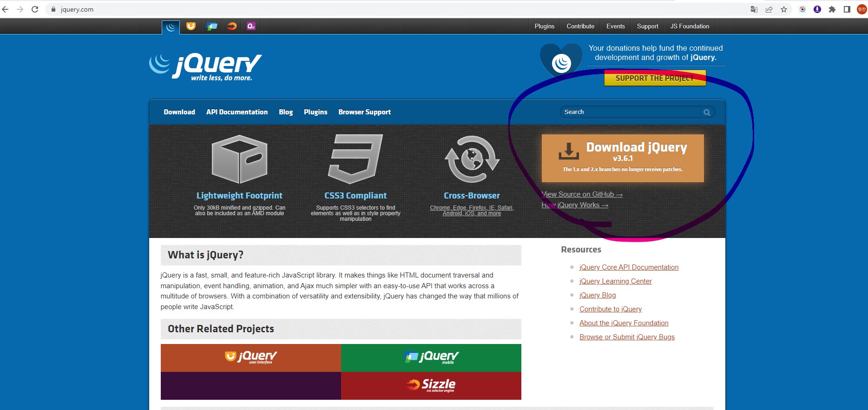The height and width of the screenshot is (410, 868).
Task: Open the QUnit icon in top bar
Action: pyautogui.click(x=251, y=26)
